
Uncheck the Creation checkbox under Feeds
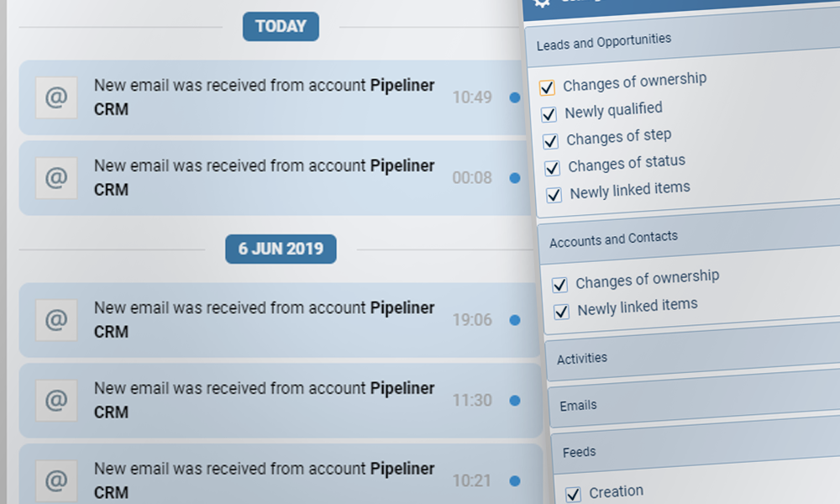pos(573,495)
